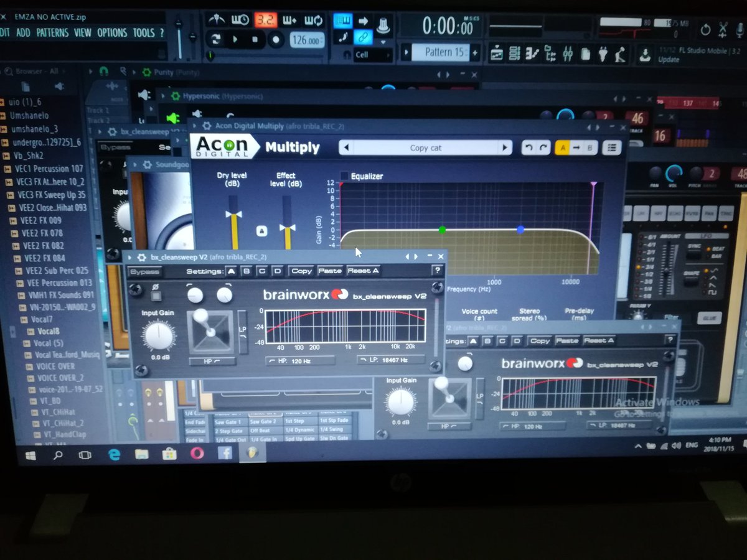
Task: Click Reset A in the front bx_cleansweep window
Action: coord(363,271)
